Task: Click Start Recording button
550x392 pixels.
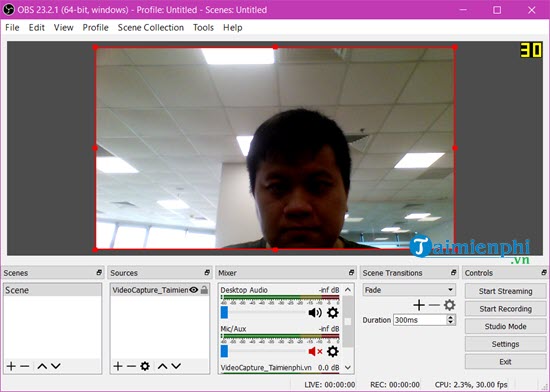Action: 505,309
